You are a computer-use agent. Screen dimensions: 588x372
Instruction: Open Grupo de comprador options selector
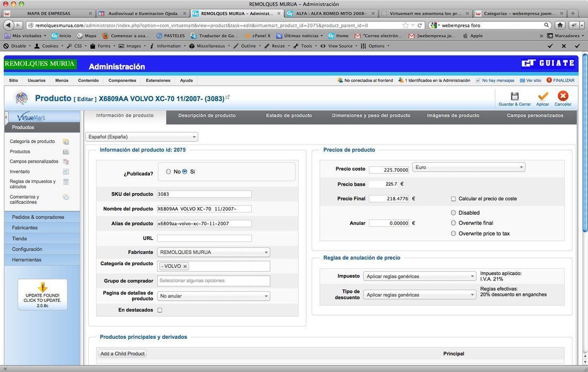[213, 281]
